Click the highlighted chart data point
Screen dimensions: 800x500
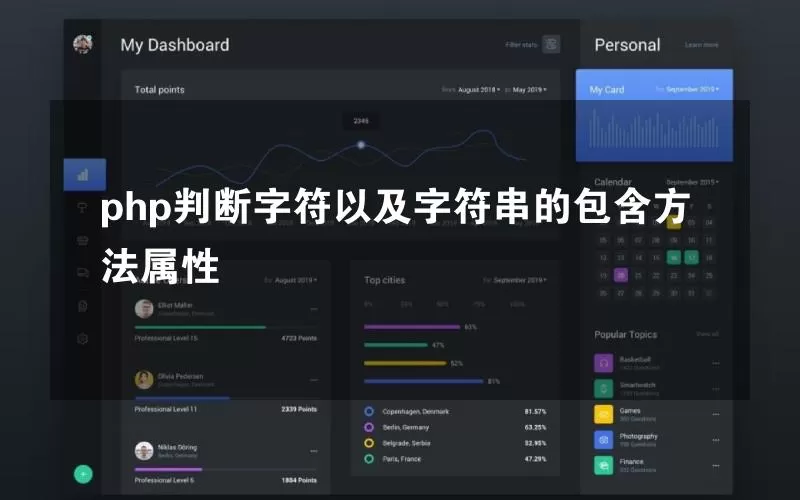tap(361, 145)
